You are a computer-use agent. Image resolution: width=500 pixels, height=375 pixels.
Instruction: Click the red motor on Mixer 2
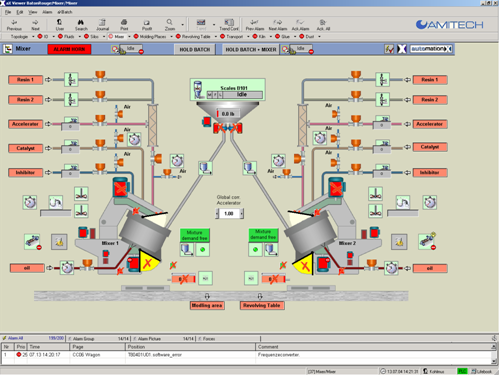point(336,188)
